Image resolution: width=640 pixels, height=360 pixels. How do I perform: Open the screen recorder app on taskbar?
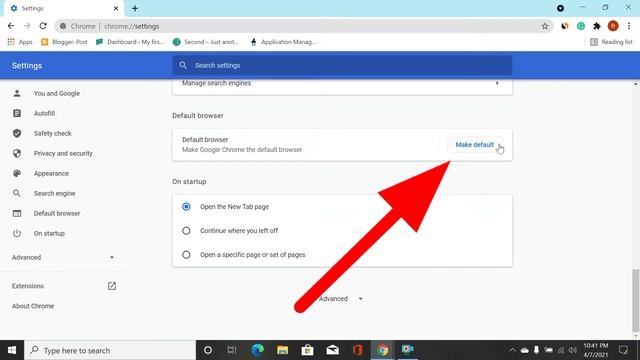point(407,349)
